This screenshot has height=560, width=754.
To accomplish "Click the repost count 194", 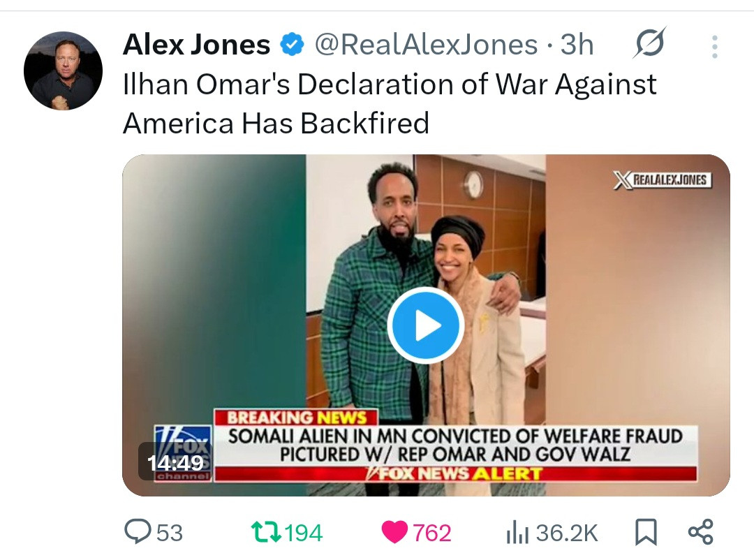I will tap(304, 533).
